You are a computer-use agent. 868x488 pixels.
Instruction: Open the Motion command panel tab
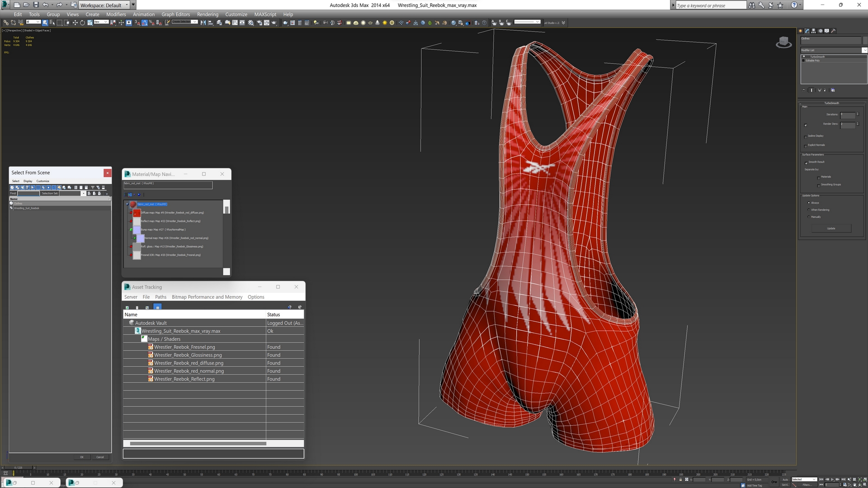(821, 31)
